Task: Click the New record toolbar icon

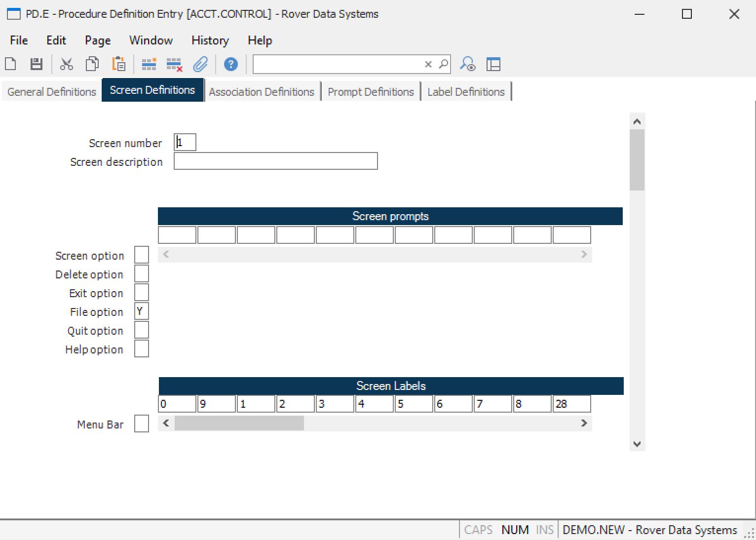Action: pos(10,64)
